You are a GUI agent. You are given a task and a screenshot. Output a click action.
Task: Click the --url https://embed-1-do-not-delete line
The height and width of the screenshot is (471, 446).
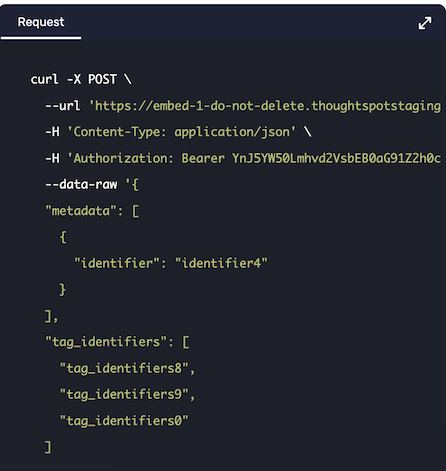[x=243, y=106]
